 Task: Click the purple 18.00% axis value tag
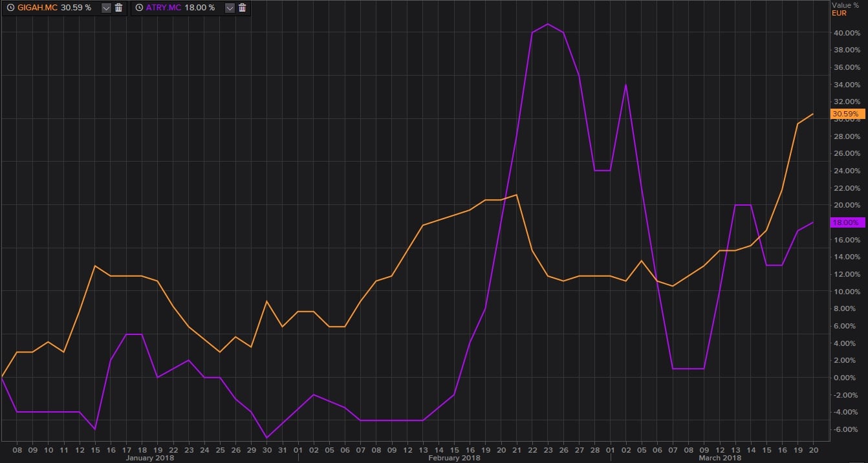pyautogui.click(x=847, y=222)
